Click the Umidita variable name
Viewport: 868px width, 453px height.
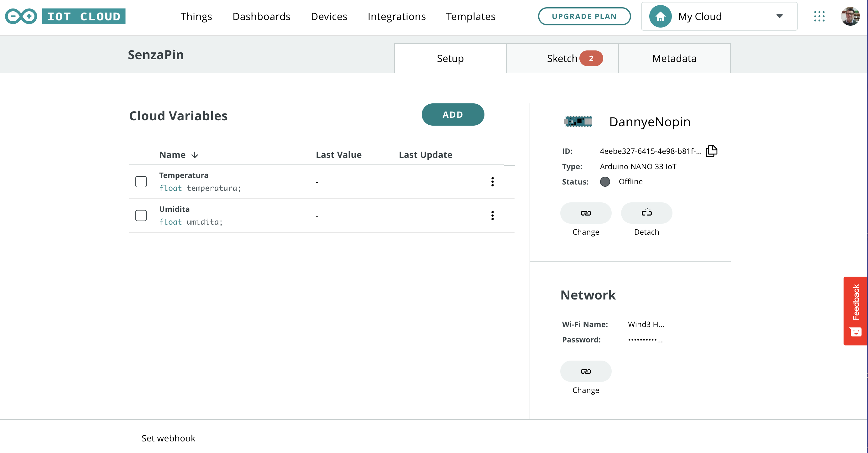coord(174,209)
